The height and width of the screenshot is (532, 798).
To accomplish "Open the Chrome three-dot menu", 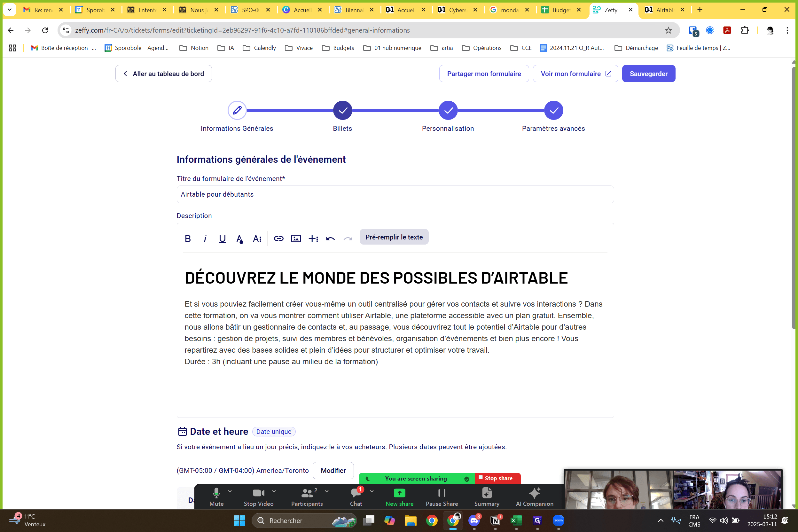I will (x=787, y=30).
